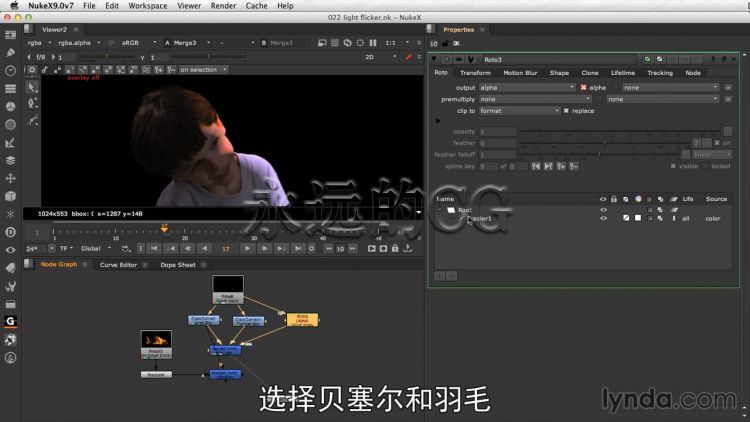This screenshot has width=750, height=422.
Task: Jump to first frame in timeline
Action: [154, 248]
